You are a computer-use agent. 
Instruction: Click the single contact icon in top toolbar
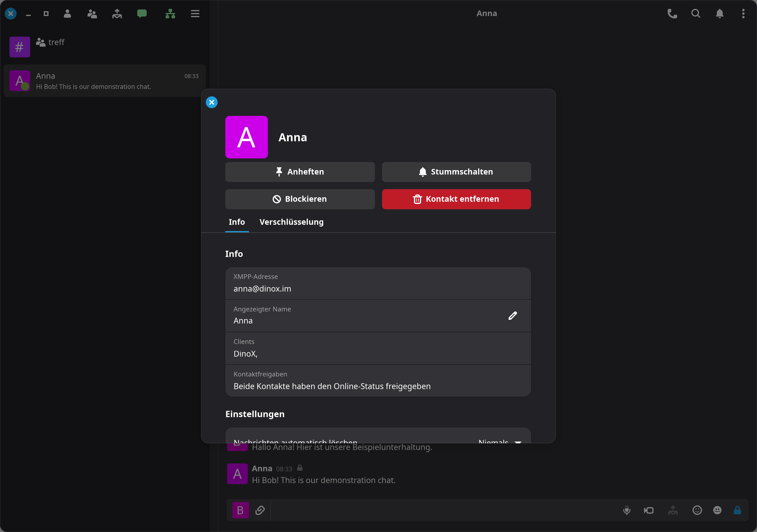coord(67,14)
